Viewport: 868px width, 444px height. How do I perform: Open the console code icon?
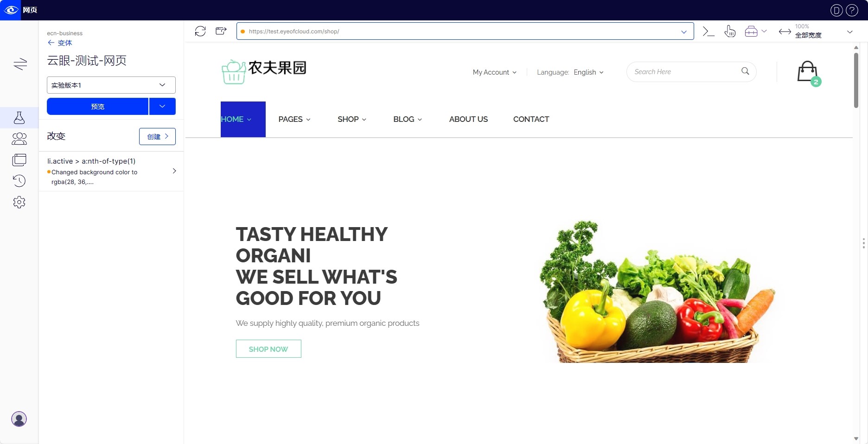(x=708, y=31)
